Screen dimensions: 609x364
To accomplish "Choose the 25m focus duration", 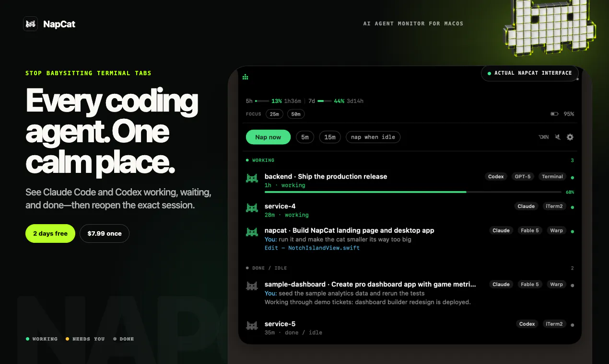I will (x=274, y=114).
